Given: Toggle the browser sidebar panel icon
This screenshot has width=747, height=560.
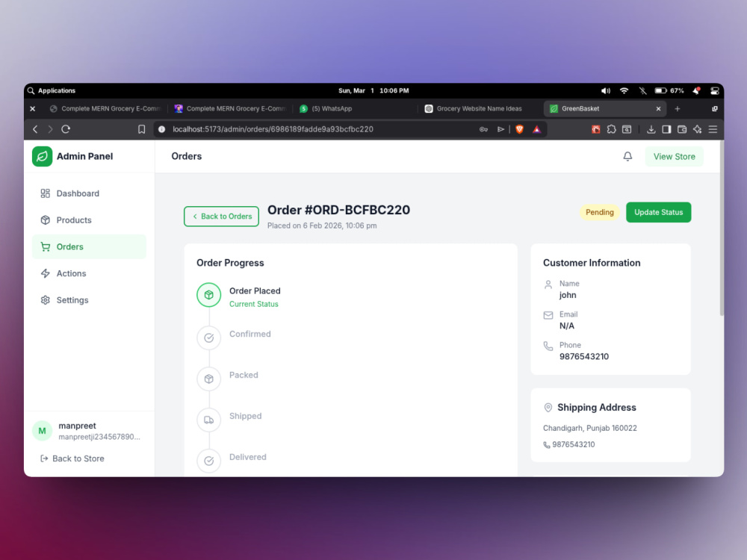Looking at the screenshot, I should click(x=666, y=129).
